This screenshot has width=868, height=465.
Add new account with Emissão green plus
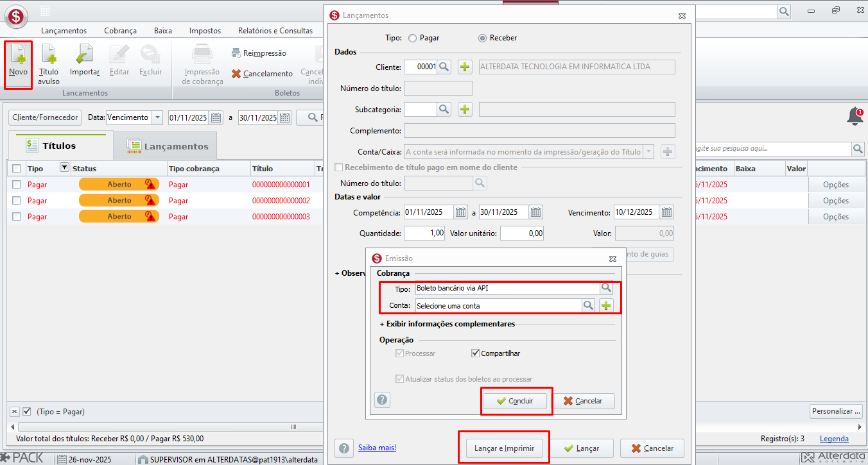pos(606,305)
